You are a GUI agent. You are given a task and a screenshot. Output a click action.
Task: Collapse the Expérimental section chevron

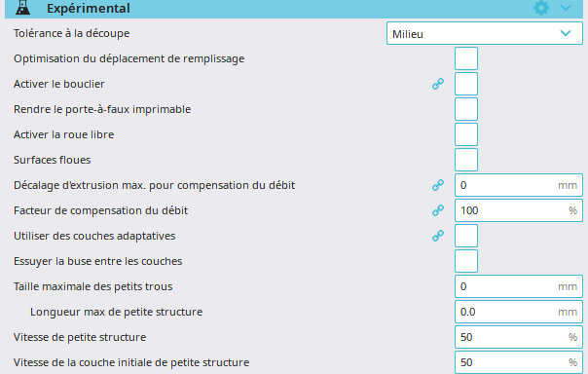(566, 8)
